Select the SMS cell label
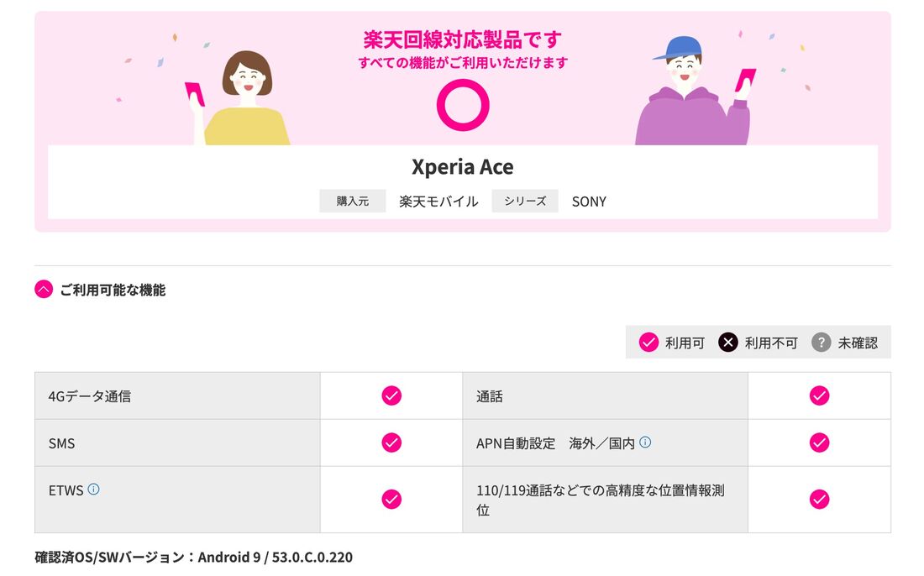The height and width of the screenshot is (576, 924). [61, 443]
